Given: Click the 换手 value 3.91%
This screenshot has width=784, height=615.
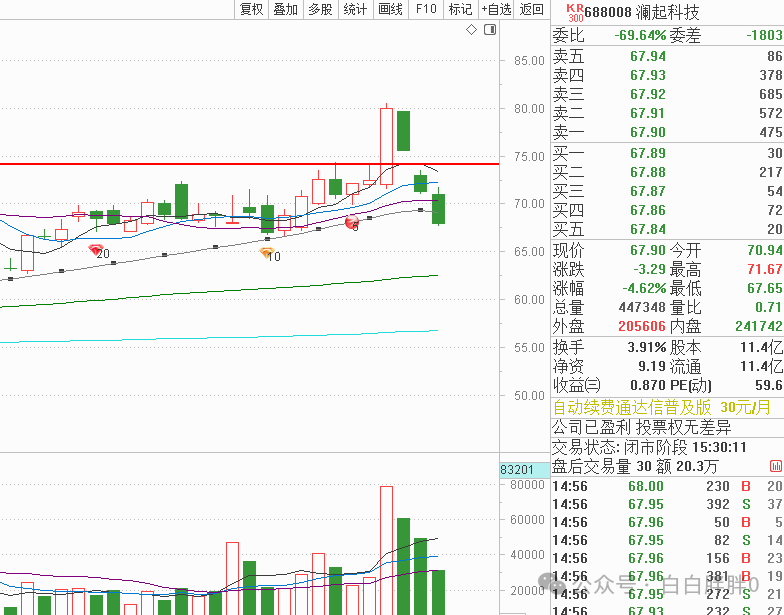Looking at the screenshot, I should pos(646,347).
